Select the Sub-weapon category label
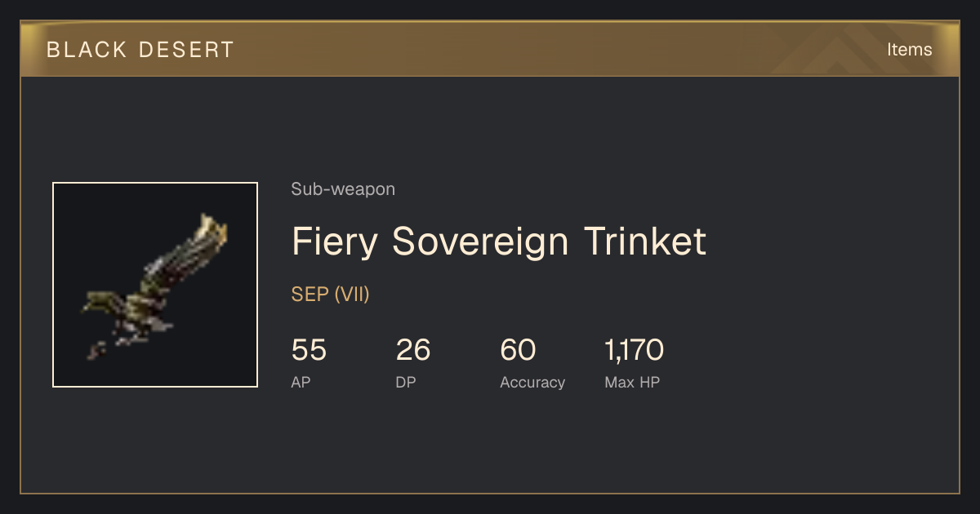 [343, 189]
